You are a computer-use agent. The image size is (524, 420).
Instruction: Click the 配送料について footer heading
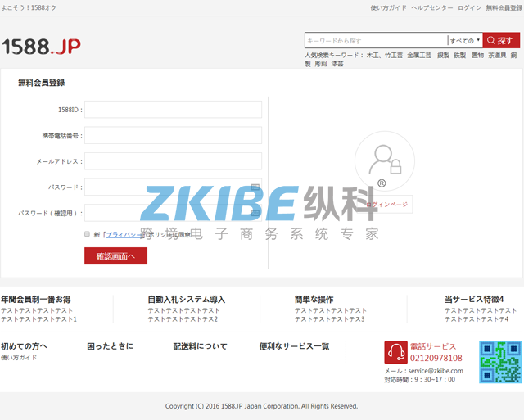pyautogui.click(x=200, y=346)
